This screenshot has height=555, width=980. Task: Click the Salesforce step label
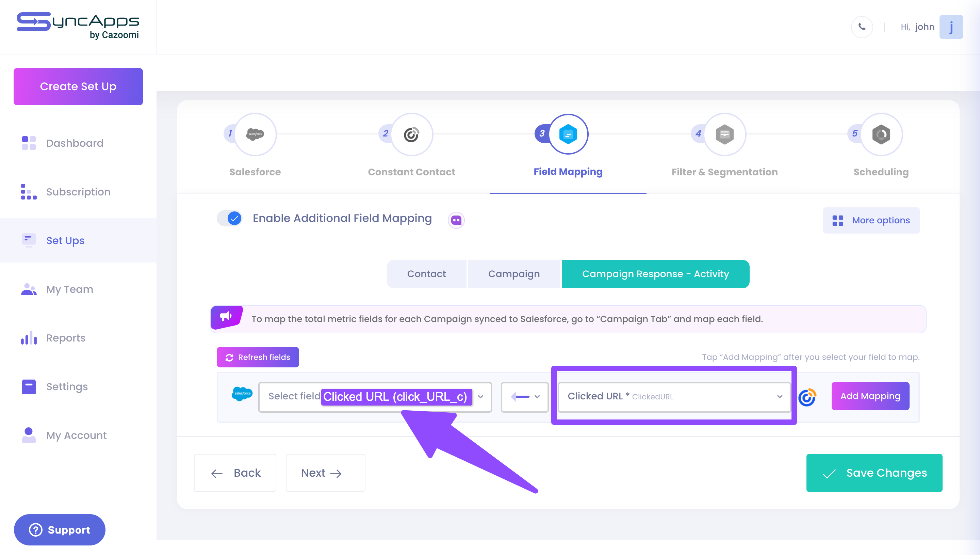(x=255, y=172)
